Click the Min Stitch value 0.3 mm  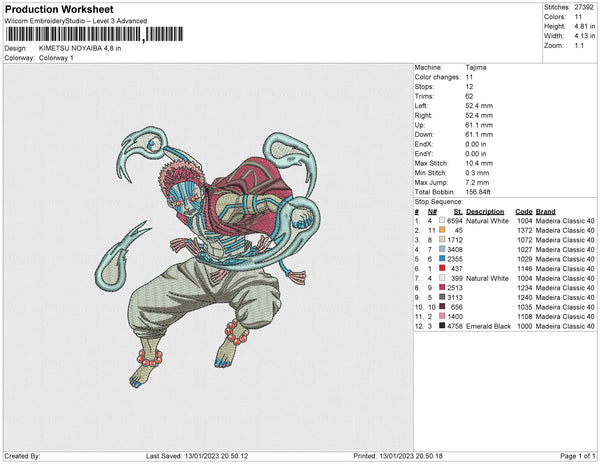(477, 173)
